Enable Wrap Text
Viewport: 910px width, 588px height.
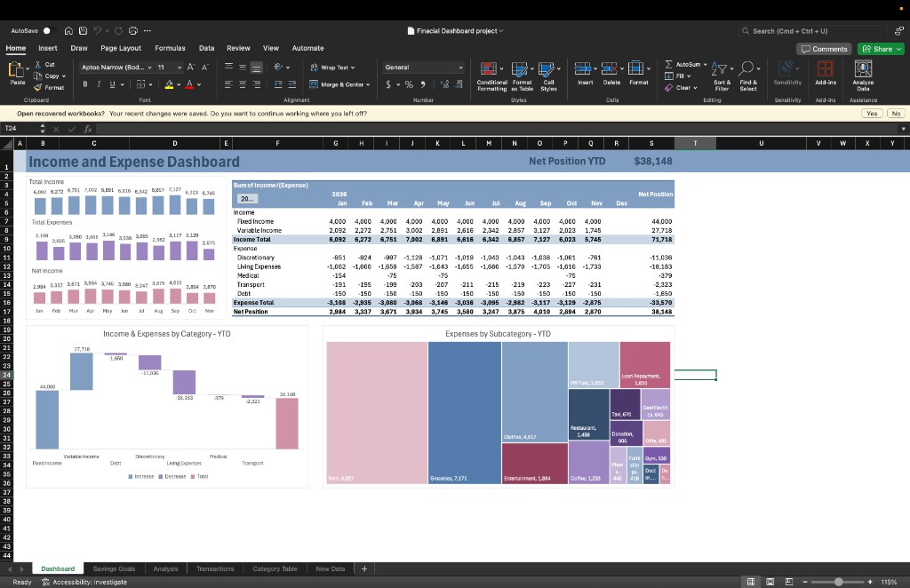[x=334, y=68]
